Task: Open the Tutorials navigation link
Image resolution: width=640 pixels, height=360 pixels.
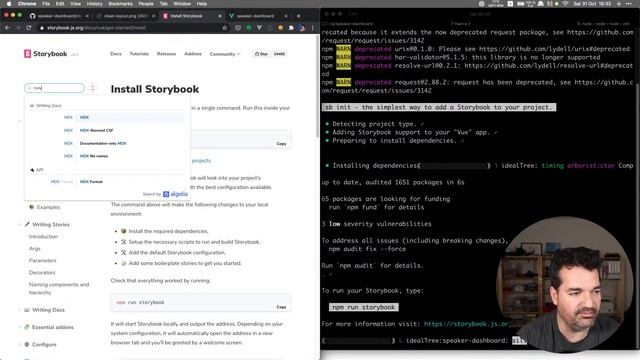Action: point(139,54)
